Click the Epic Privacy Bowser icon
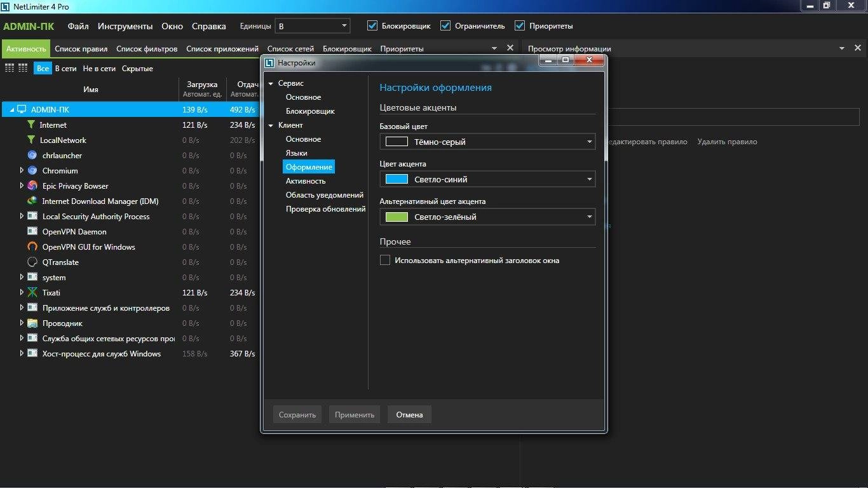The image size is (868, 488). tap(32, 186)
